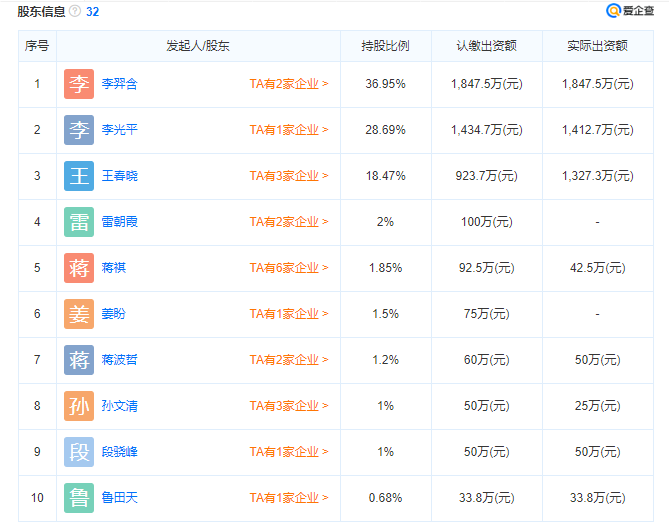Expand TA有1家企业 for 姜盼
Viewport: 669px width, 522px height.
point(289,314)
